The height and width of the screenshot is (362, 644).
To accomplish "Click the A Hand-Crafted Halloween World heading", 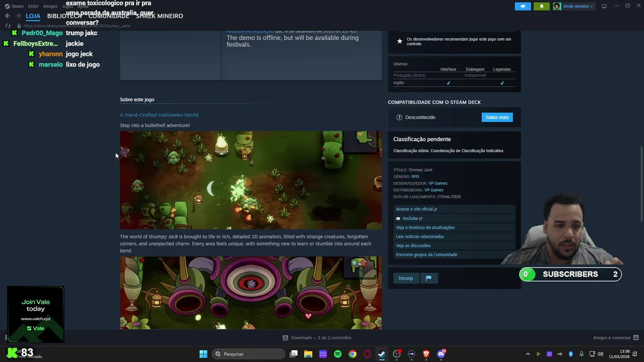I will pyautogui.click(x=159, y=115).
